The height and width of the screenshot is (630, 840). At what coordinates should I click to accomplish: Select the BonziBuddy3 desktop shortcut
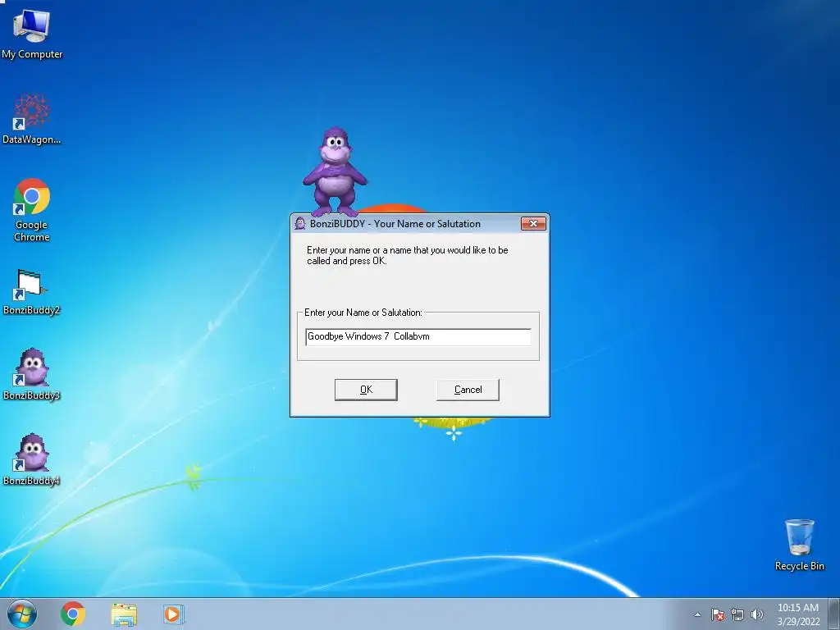32,374
